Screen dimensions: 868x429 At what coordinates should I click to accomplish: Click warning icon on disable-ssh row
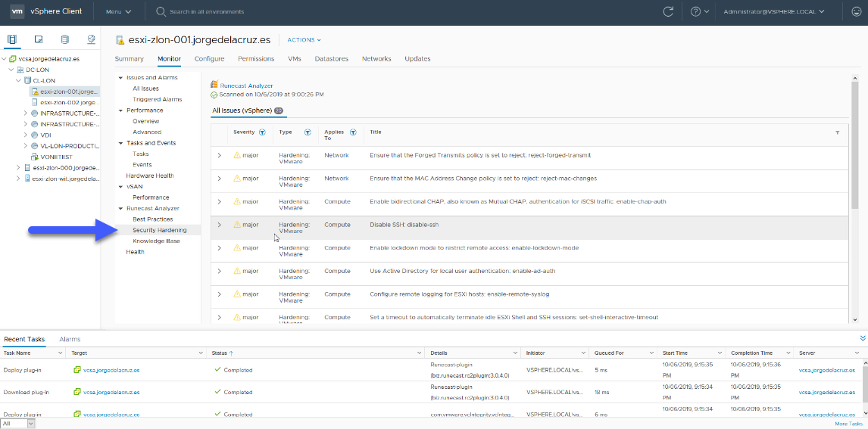click(237, 225)
